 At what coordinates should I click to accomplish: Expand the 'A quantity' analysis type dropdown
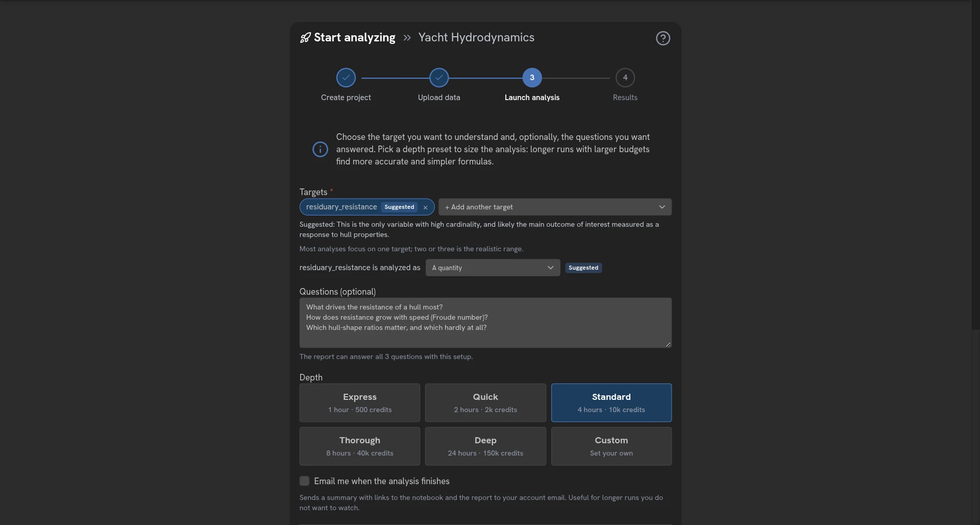(x=493, y=268)
